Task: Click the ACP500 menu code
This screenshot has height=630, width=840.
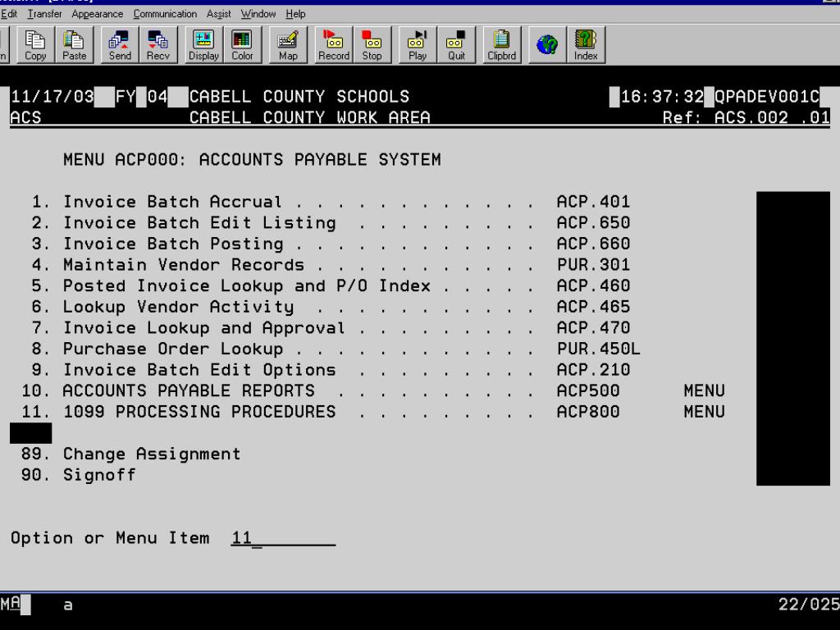Action: pyautogui.click(x=588, y=390)
